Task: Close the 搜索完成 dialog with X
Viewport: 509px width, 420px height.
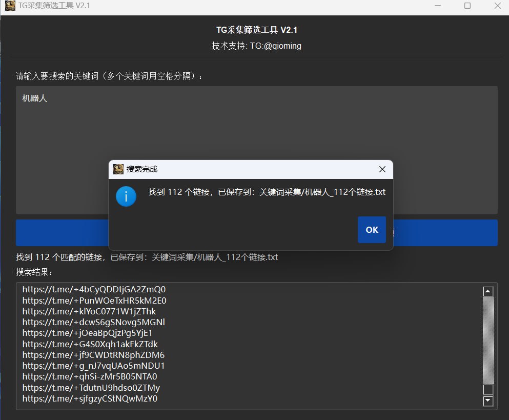Action: pyautogui.click(x=382, y=169)
